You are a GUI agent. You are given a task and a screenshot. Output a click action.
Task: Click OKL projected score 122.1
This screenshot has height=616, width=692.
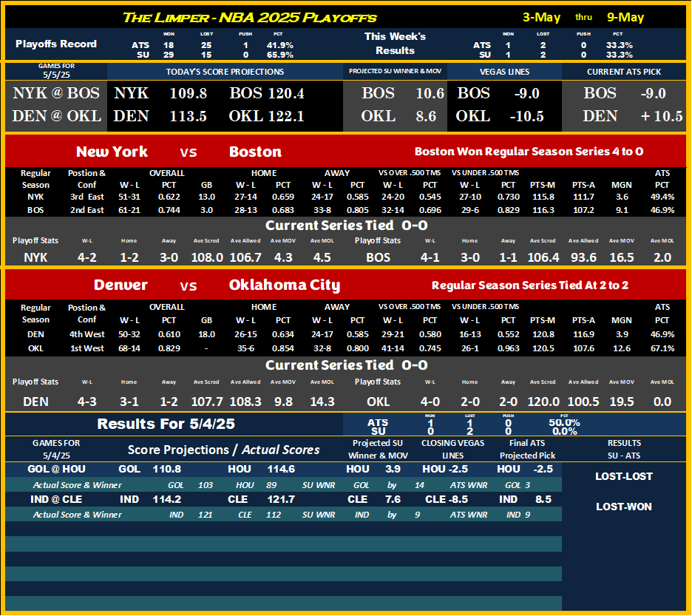click(x=285, y=116)
